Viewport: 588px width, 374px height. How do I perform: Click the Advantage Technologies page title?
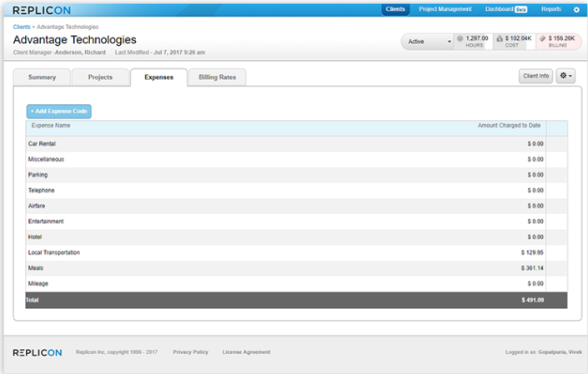tap(74, 40)
